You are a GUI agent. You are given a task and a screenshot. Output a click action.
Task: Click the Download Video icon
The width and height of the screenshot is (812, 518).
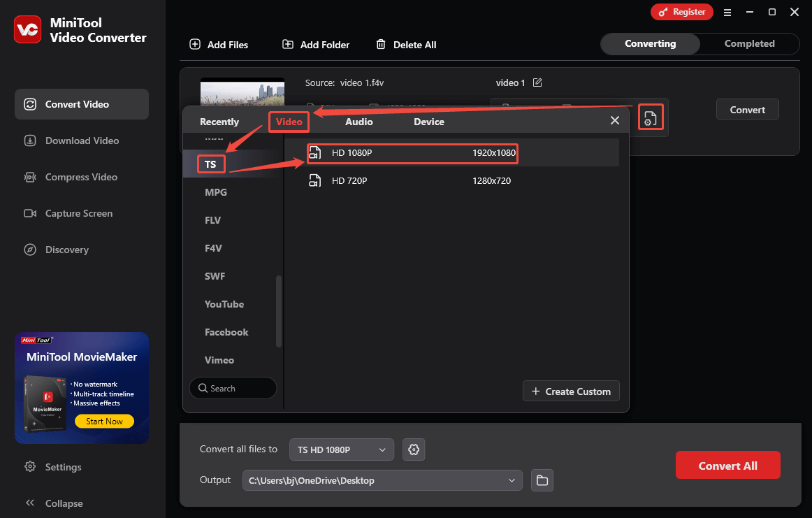coord(30,141)
